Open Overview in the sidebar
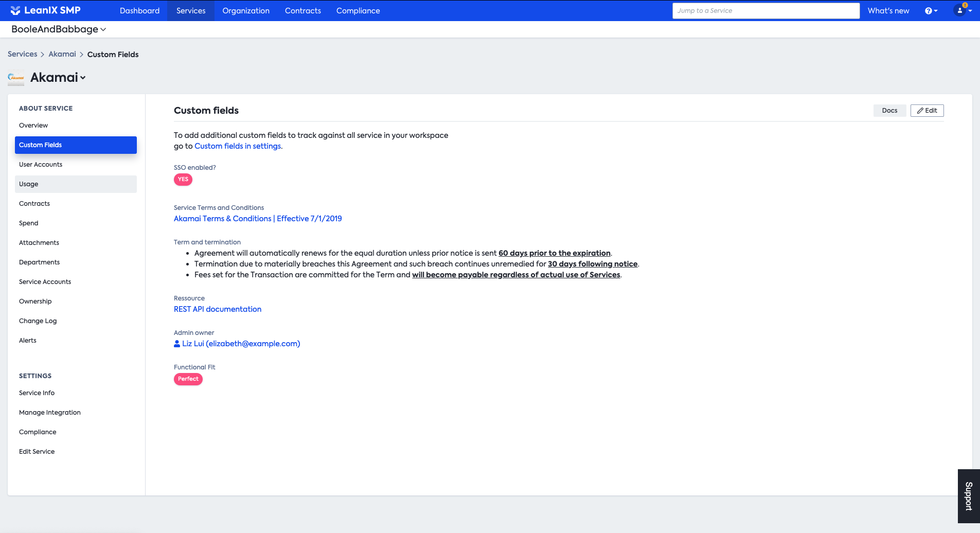 (x=76, y=126)
